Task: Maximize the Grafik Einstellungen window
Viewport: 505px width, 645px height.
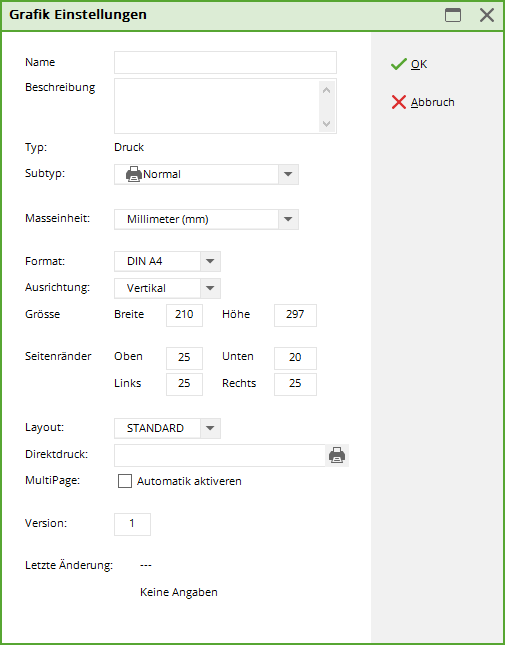Action: click(453, 15)
